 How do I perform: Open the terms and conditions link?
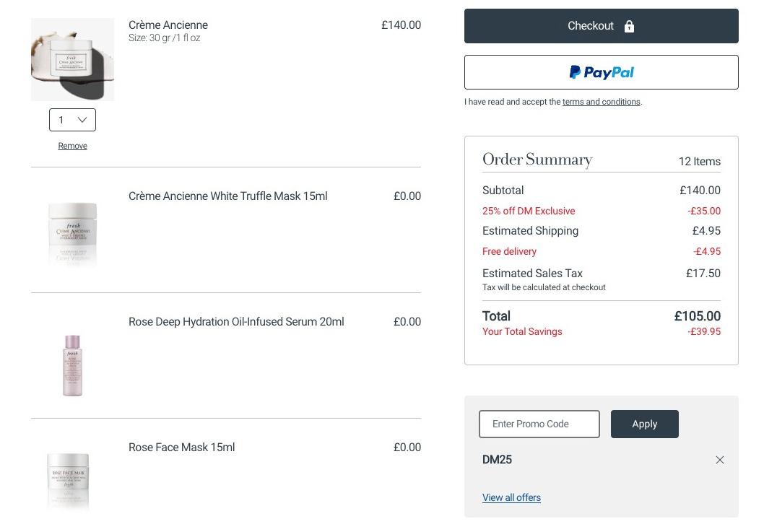[601, 102]
